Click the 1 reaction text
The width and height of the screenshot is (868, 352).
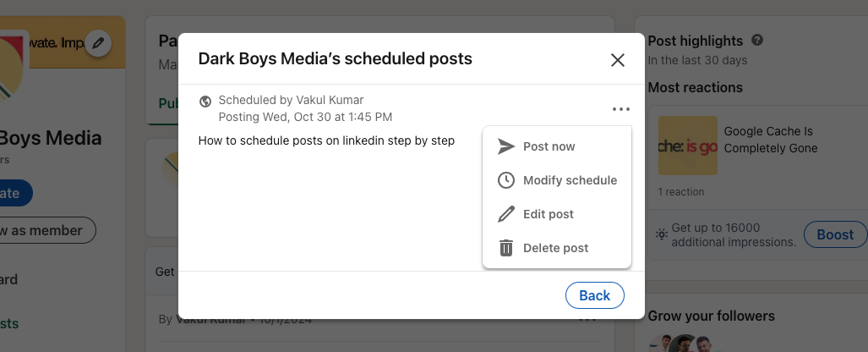pos(681,192)
